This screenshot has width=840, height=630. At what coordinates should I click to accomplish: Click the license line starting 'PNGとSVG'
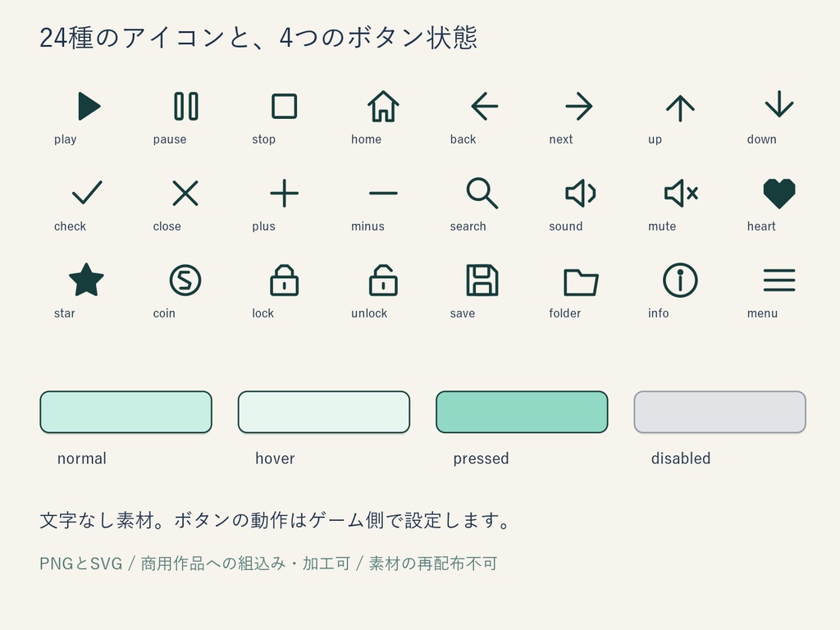point(268,564)
